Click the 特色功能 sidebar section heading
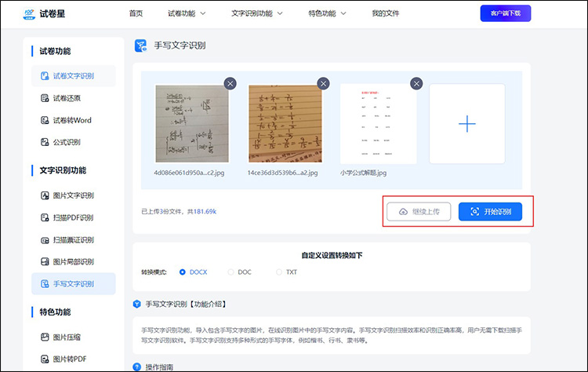Viewport: 588px width, 372px height. (x=55, y=312)
